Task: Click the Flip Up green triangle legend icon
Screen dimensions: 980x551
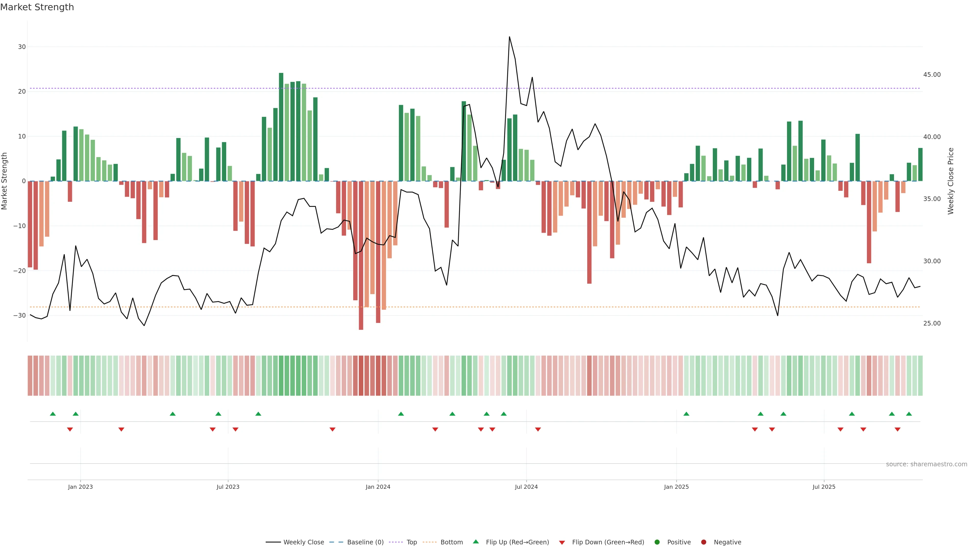Action: (x=475, y=542)
